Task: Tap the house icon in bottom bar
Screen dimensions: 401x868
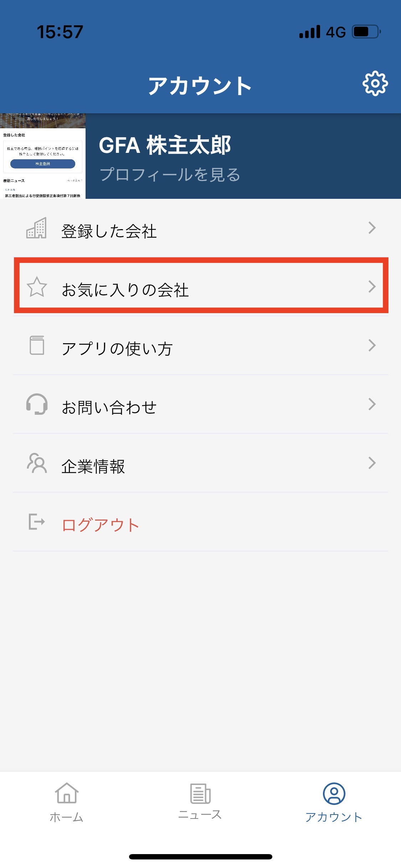Action: (67, 793)
